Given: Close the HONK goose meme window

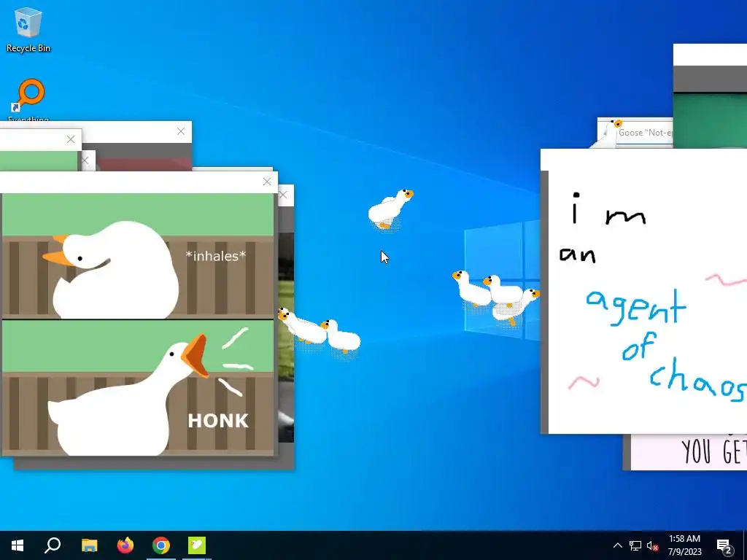Looking at the screenshot, I should tap(267, 182).
